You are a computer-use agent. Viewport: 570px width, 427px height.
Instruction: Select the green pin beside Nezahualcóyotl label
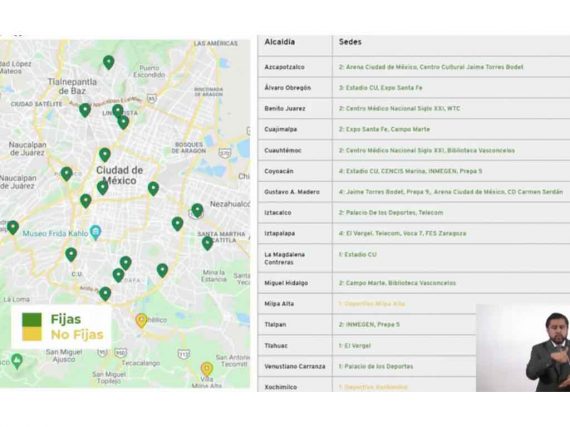tap(197, 210)
